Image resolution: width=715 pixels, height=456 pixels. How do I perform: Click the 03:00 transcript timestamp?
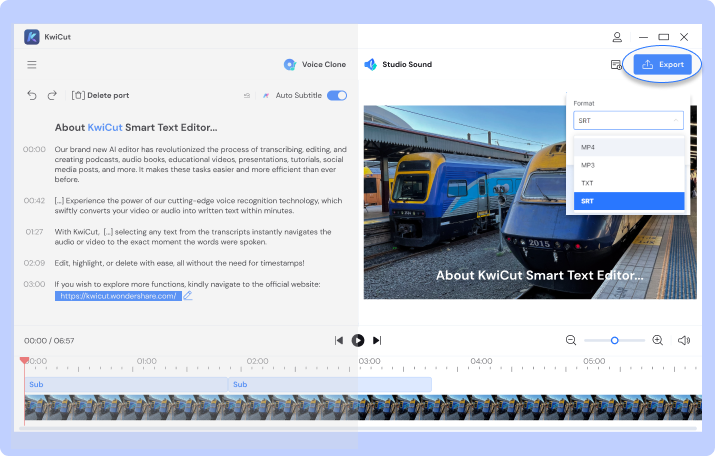(x=34, y=284)
